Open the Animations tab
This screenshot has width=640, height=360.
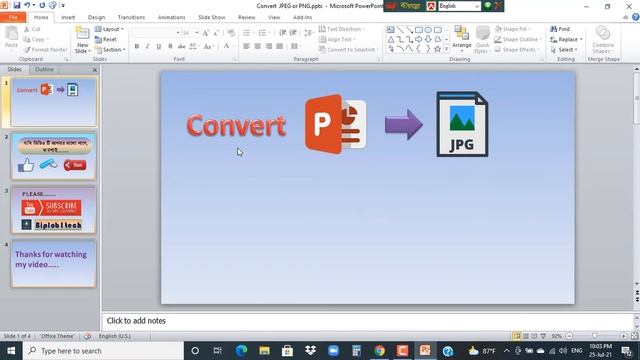click(x=171, y=17)
